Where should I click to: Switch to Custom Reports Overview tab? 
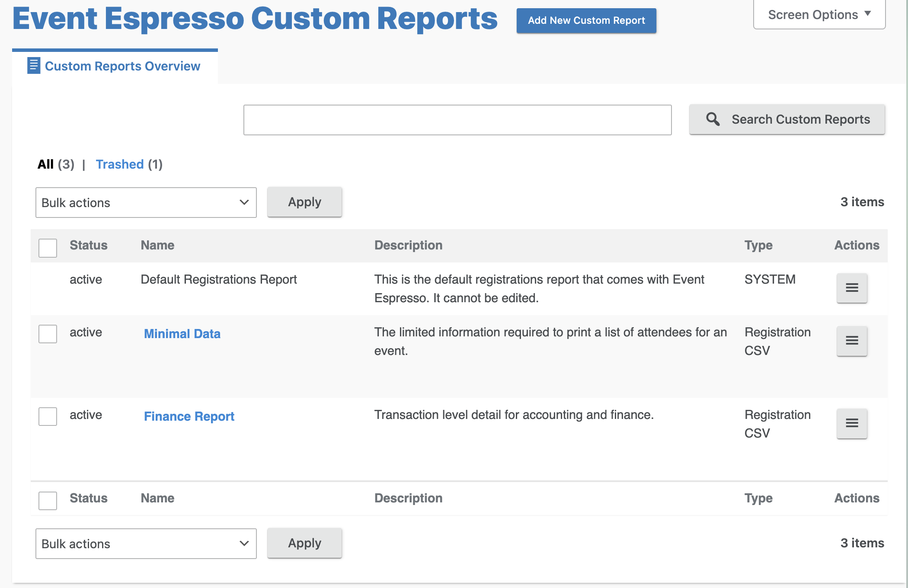122,66
